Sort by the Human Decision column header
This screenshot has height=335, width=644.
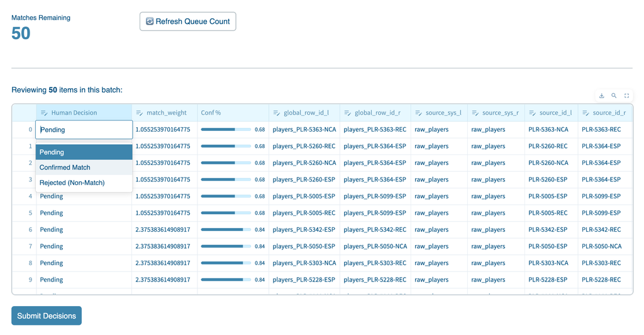point(84,113)
